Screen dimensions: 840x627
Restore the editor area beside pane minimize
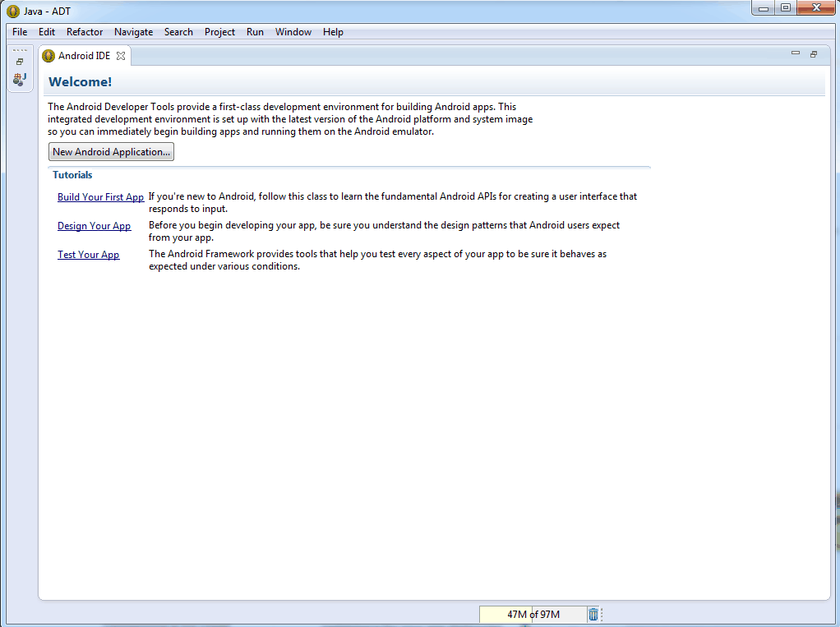(814, 54)
